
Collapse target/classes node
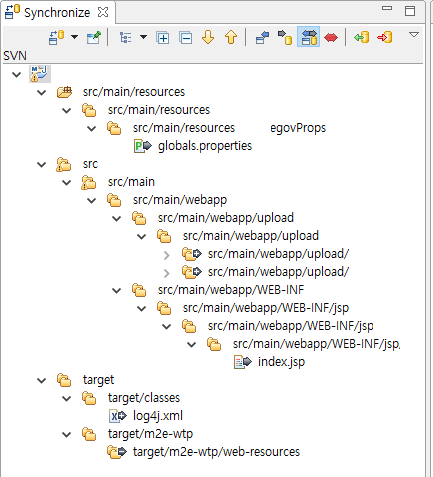click(x=66, y=398)
